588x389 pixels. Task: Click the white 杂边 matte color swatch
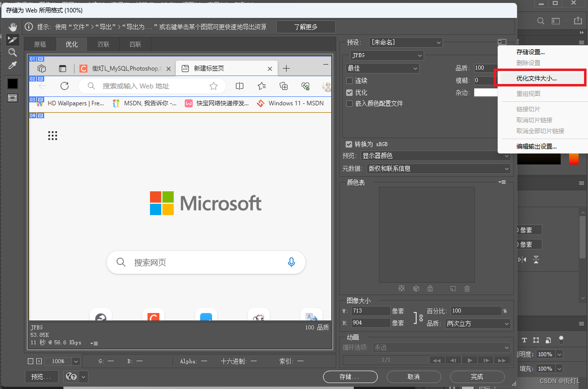[x=486, y=92]
